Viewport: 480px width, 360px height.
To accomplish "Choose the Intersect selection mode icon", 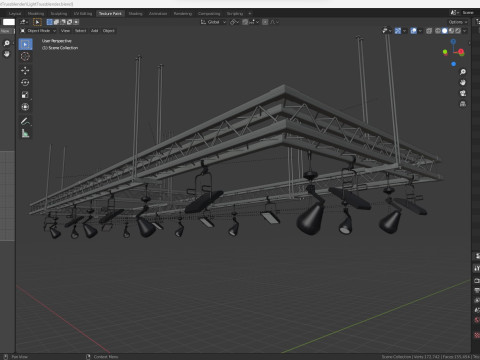I will [76, 22].
